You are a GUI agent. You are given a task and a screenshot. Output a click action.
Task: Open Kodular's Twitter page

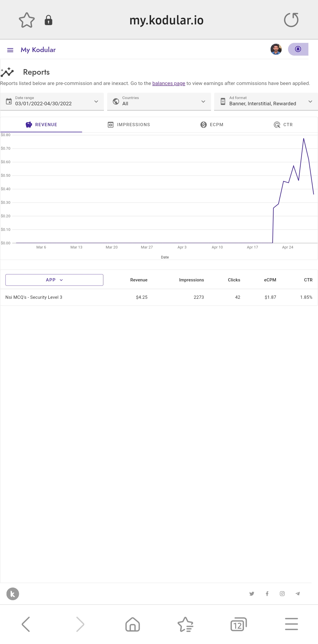tap(252, 594)
